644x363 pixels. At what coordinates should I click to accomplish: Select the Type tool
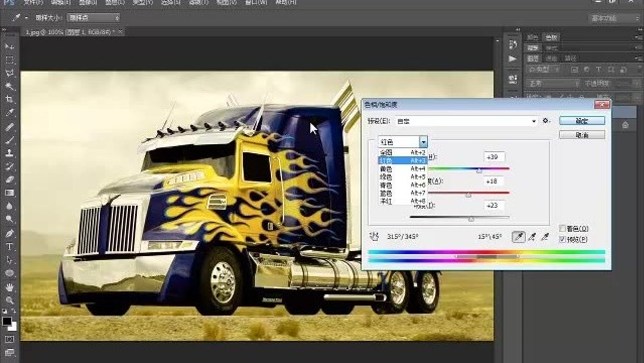point(8,246)
